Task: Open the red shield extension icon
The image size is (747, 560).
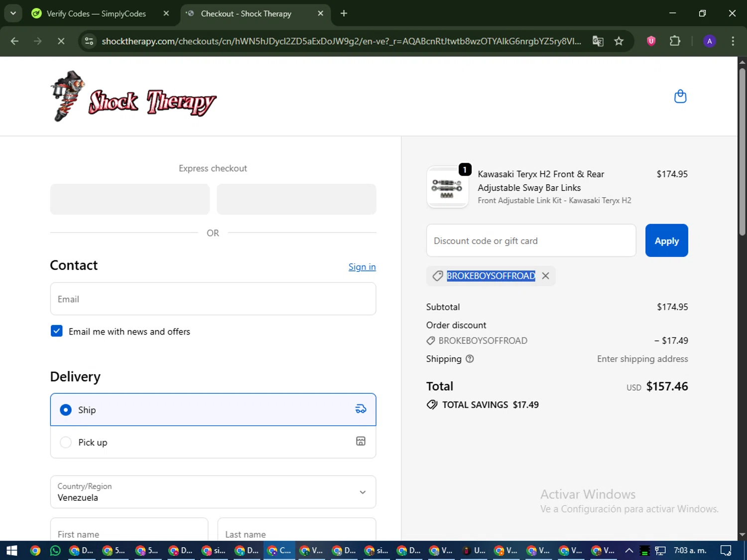Action: click(x=651, y=41)
